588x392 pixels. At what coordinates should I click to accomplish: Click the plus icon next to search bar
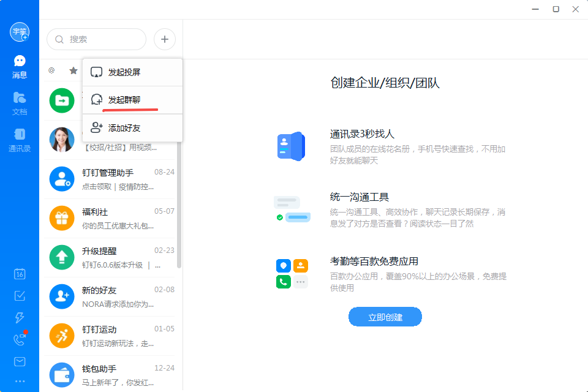pyautogui.click(x=164, y=39)
